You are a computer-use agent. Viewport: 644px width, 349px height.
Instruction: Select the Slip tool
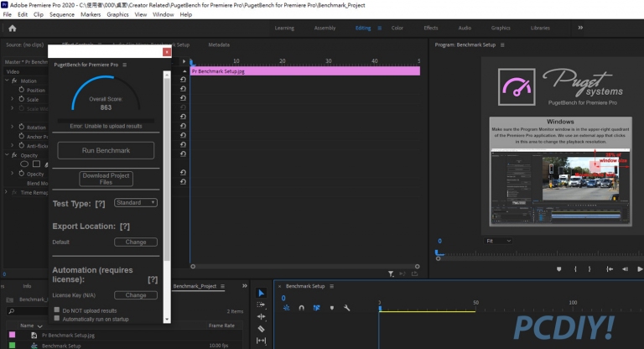(262, 341)
